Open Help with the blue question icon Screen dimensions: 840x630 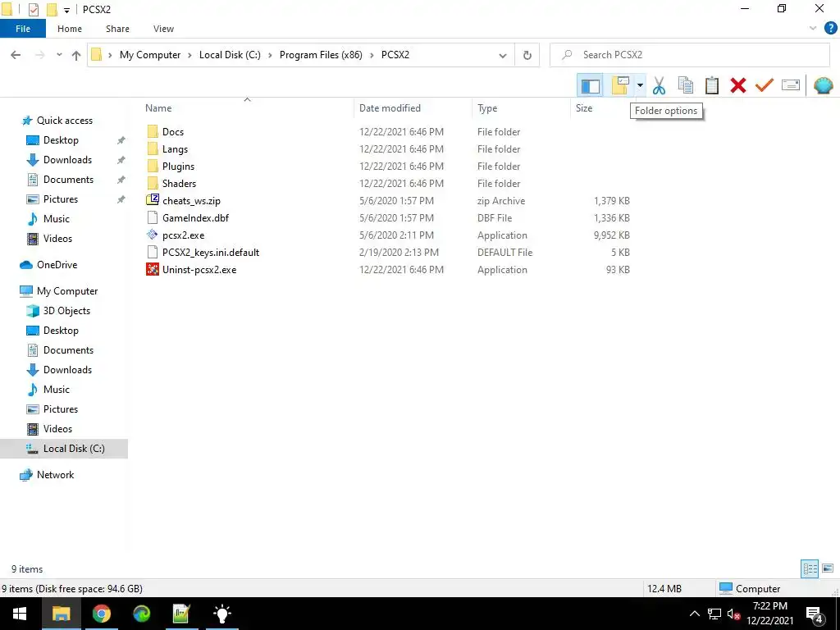pyautogui.click(x=830, y=29)
